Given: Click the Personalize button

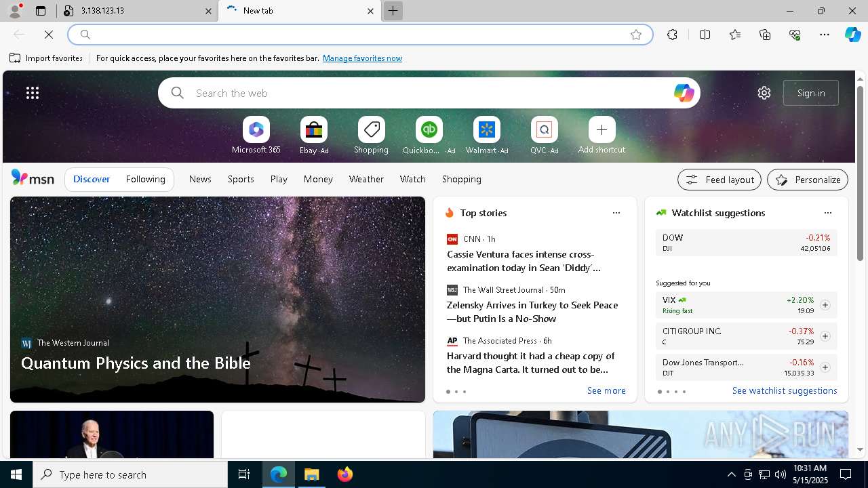Looking at the screenshot, I should point(808,180).
